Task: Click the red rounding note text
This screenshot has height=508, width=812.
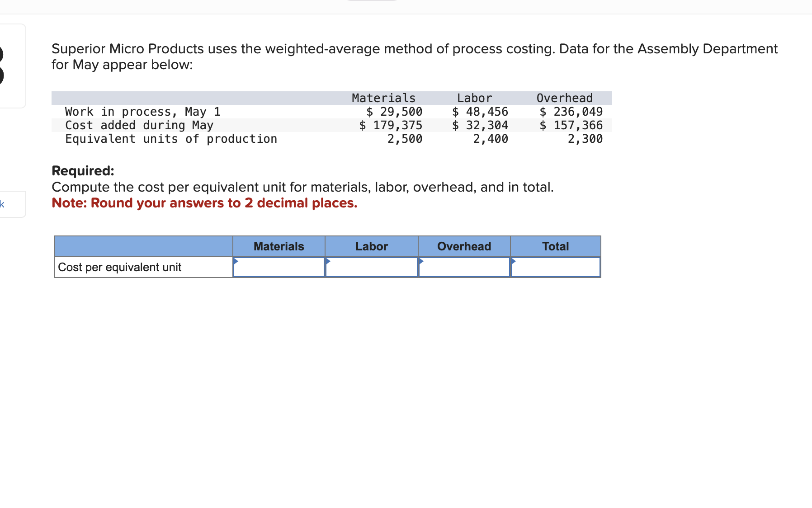Action: click(204, 203)
